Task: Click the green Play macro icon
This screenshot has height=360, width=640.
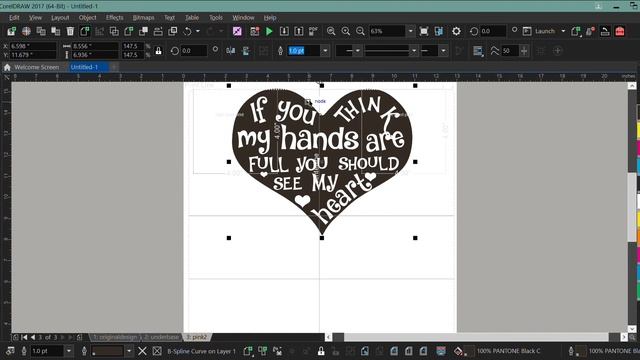Action: pos(269,31)
